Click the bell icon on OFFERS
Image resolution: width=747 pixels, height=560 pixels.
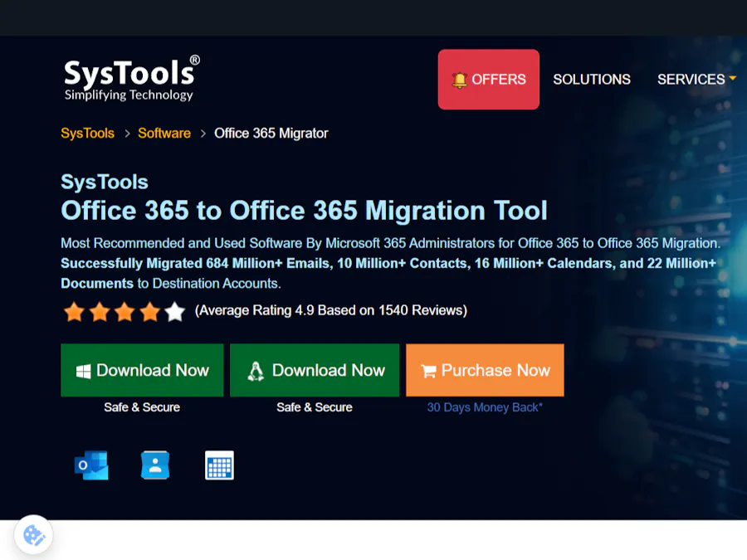(x=459, y=79)
